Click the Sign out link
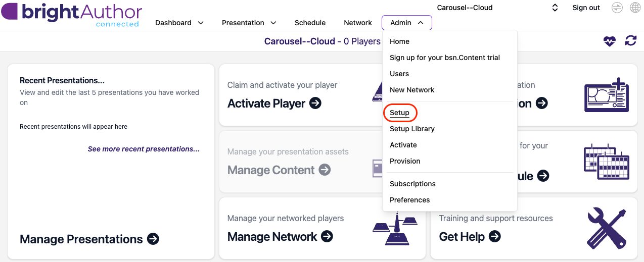 [x=586, y=8]
